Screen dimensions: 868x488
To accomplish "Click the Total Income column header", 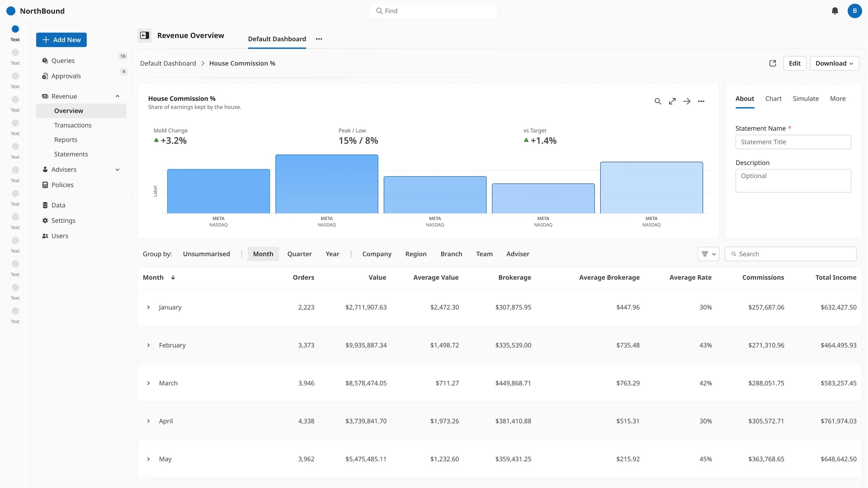I will click(835, 278).
